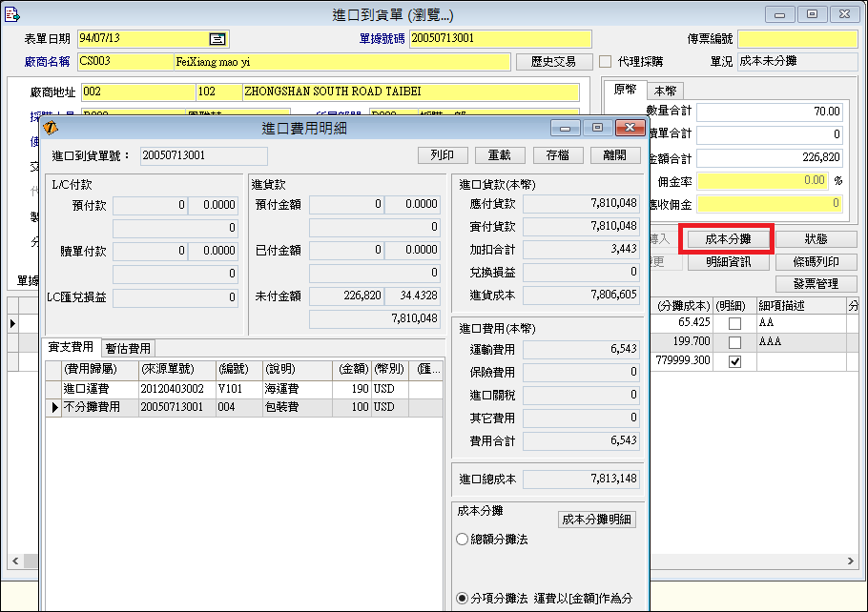Click the 進口費用明細 dialog title icon
The image size is (868, 612).
click(x=52, y=128)
